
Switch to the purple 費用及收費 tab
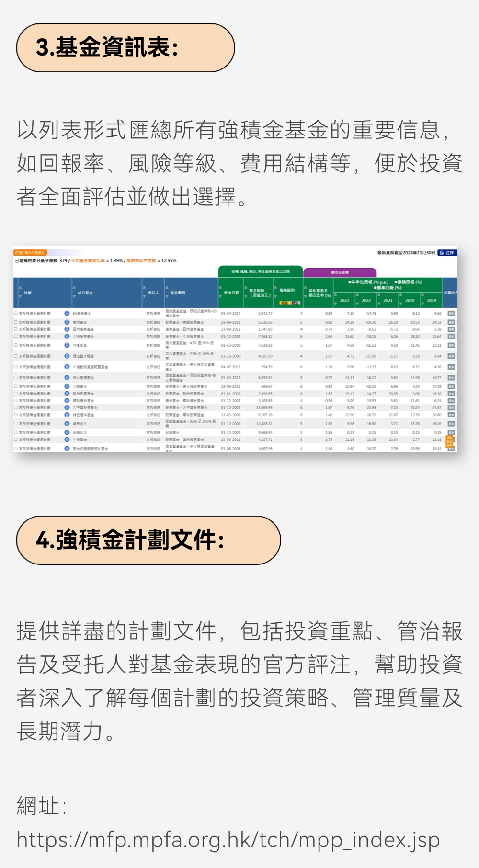coord(340,272)
